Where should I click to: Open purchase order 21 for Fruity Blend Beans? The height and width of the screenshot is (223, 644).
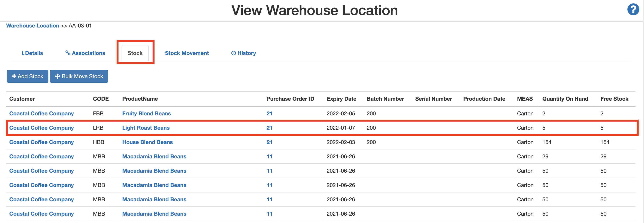click(x=269, y=113)
